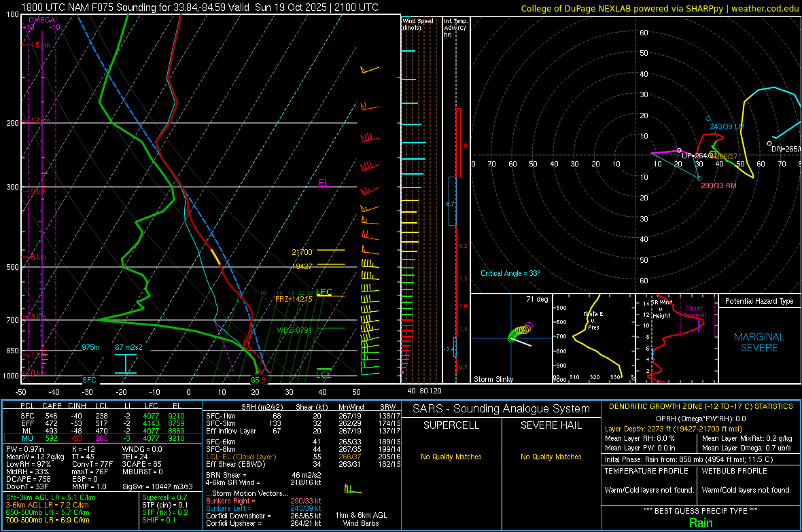The width and height of the screenshot is (802, 532).
Task: Click the Sfc-3km AGL LR lapse rate line
Action: point(51,497)
